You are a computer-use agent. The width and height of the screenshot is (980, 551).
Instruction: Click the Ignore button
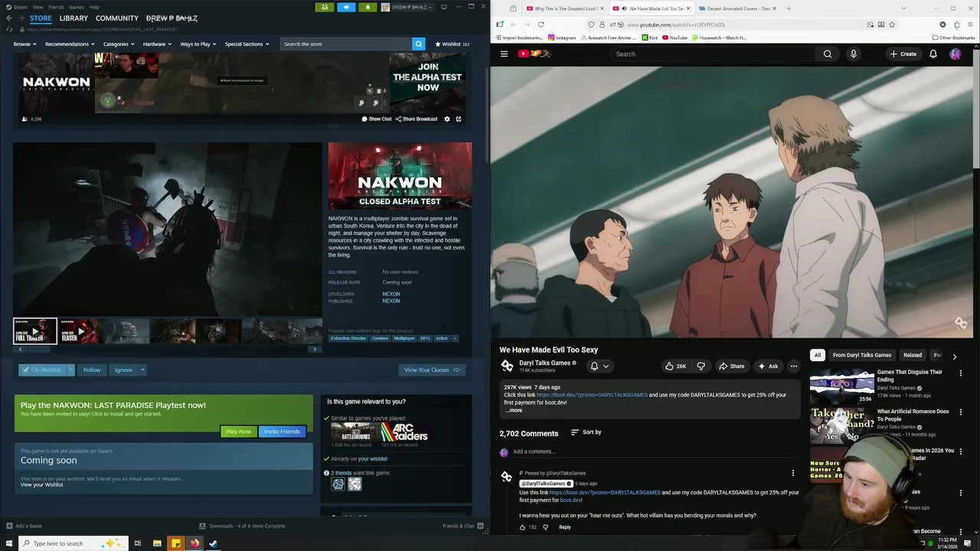(x=123, y=370)
